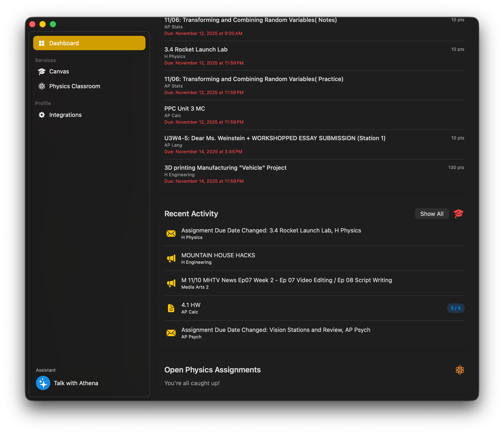Open the 3.4 Rocket Launch Lab assignment
Screen dimensions: 504x434
196,49
